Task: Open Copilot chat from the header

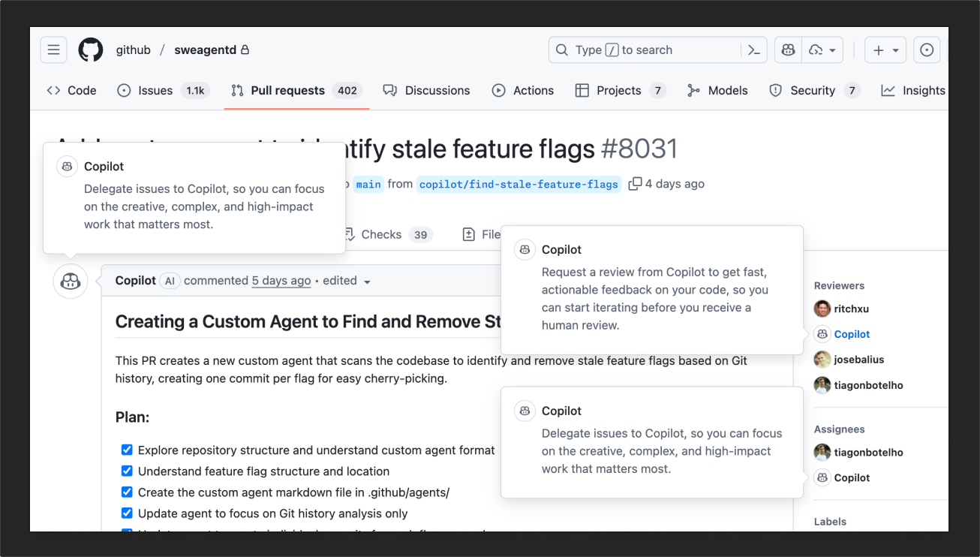Action: (x=788, y=50)
